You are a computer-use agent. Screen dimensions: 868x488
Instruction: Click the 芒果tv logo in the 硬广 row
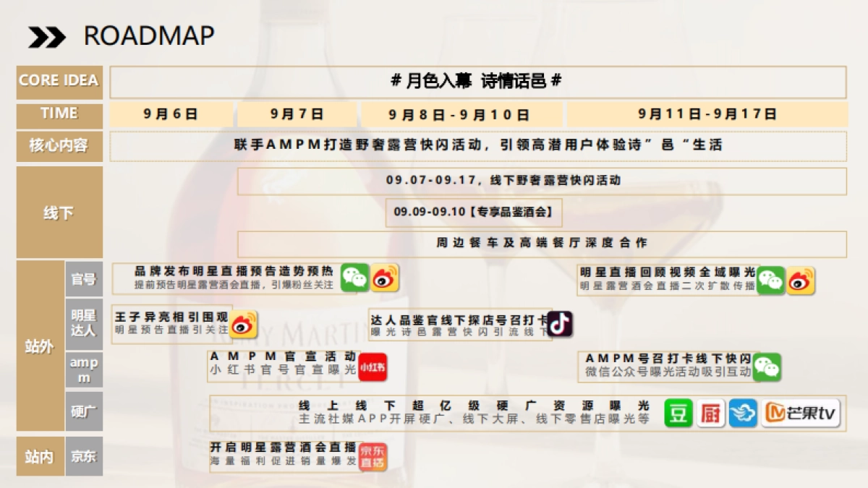point(801,414)
